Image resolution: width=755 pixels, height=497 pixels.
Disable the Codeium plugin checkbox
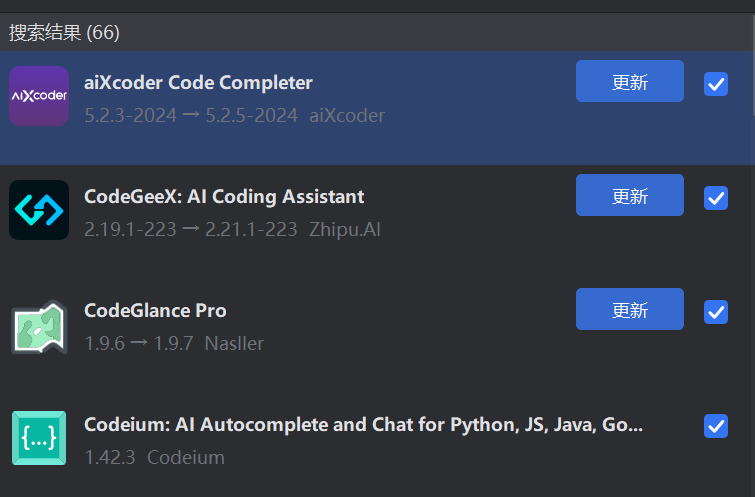pyautogui.click(x=716, y=426)
